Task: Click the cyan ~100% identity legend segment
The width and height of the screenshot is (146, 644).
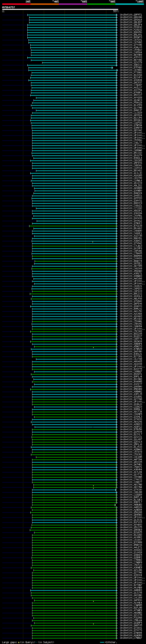Action: [x=130, y=4]
